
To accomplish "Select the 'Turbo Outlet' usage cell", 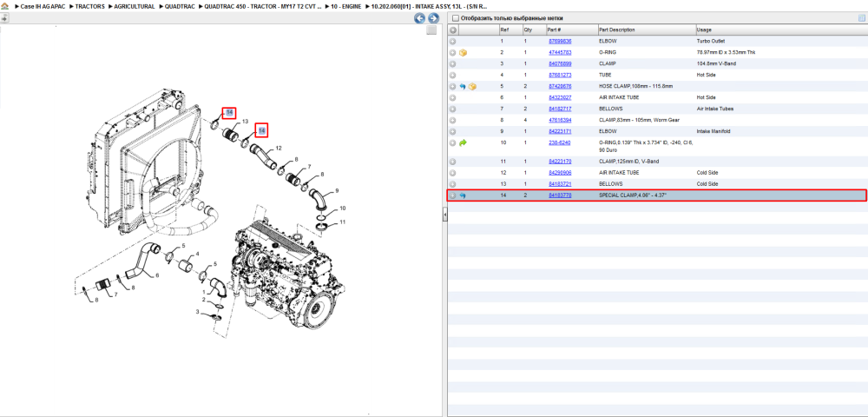I will (710, 41).
